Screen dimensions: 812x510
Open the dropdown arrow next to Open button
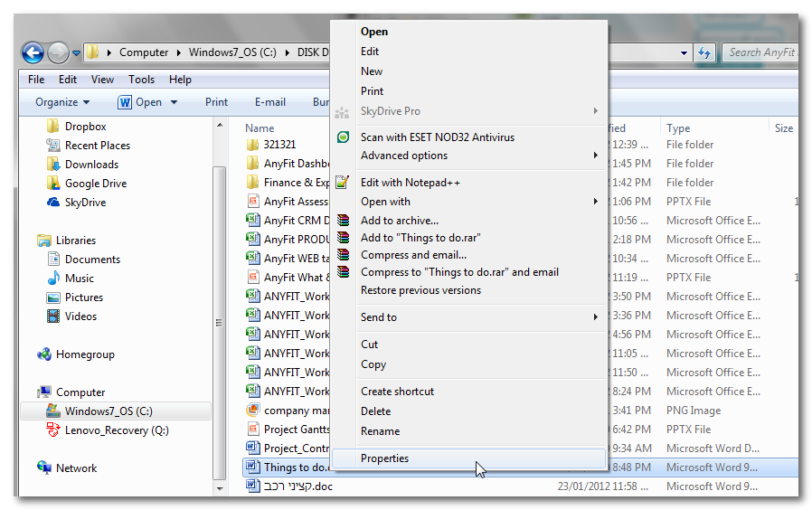click(174, 102)
